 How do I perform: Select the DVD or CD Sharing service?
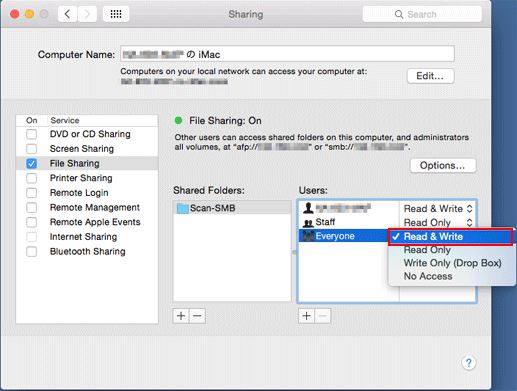[87, 134]
